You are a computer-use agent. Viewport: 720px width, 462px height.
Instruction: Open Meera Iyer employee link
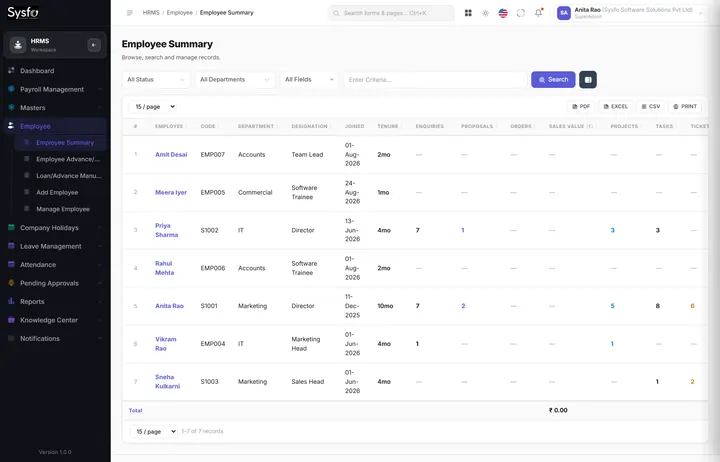(171, 192)
